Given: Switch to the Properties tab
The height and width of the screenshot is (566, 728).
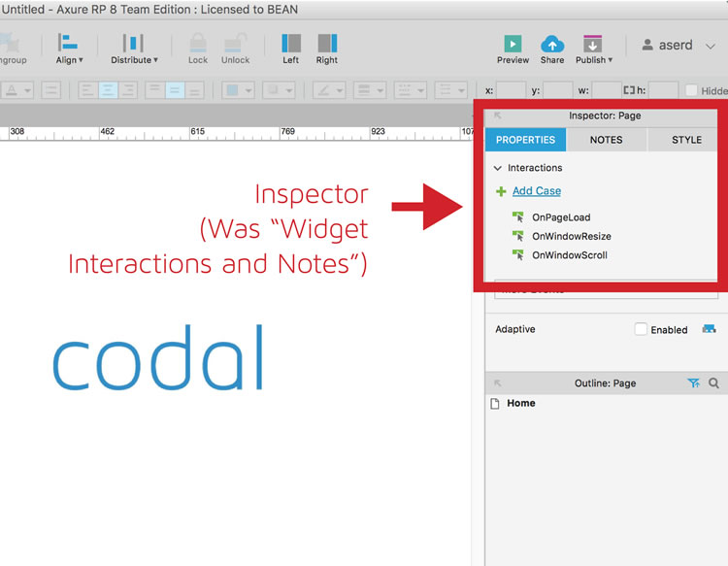Looking at the screenshot, I should pyautogui.click(x=525, y=140).
